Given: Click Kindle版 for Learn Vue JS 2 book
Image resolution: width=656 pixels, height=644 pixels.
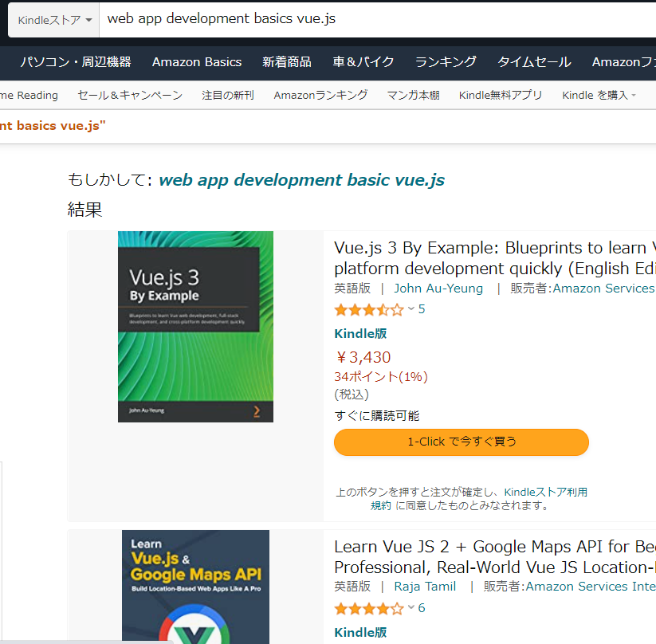Looking at the screenshot, I should click(x=360, y=632).
